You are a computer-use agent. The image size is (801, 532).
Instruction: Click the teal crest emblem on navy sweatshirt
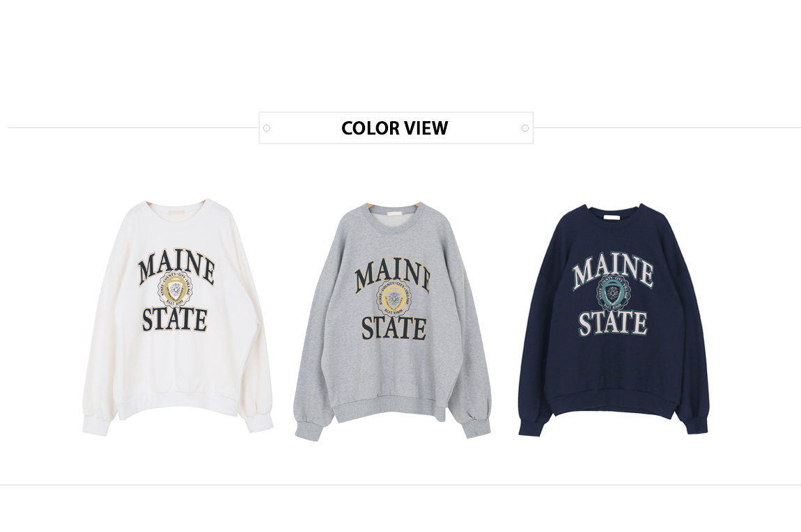tap(612, 295)
